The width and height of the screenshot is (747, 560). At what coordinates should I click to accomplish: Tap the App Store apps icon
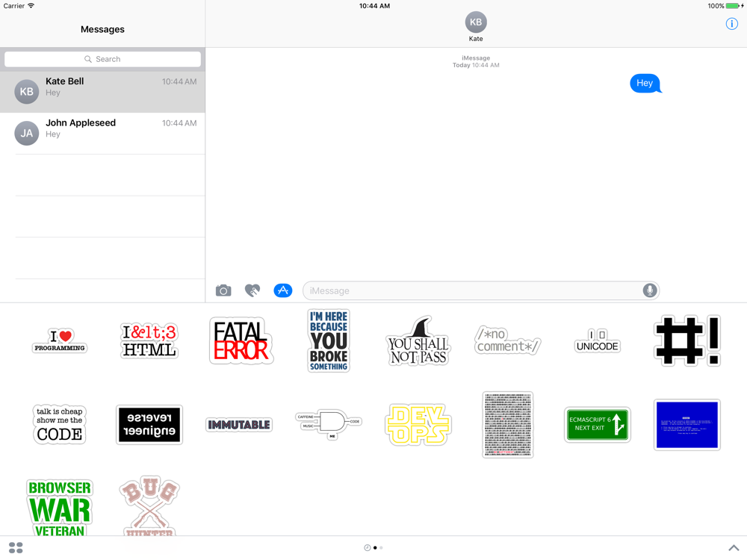[x=283, y=290]
